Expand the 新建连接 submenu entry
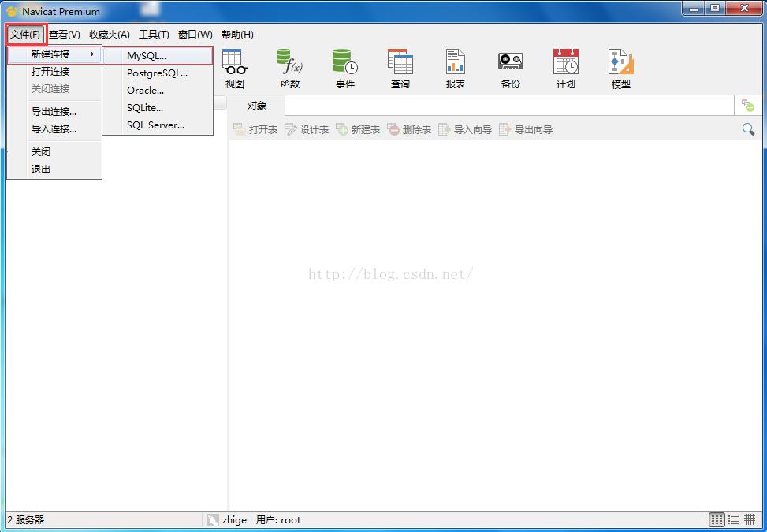 [x=54, y=54]
